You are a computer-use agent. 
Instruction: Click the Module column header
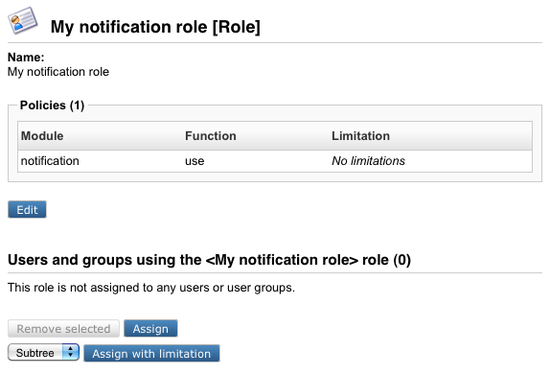pyautogui.click(x=42, y=136)
